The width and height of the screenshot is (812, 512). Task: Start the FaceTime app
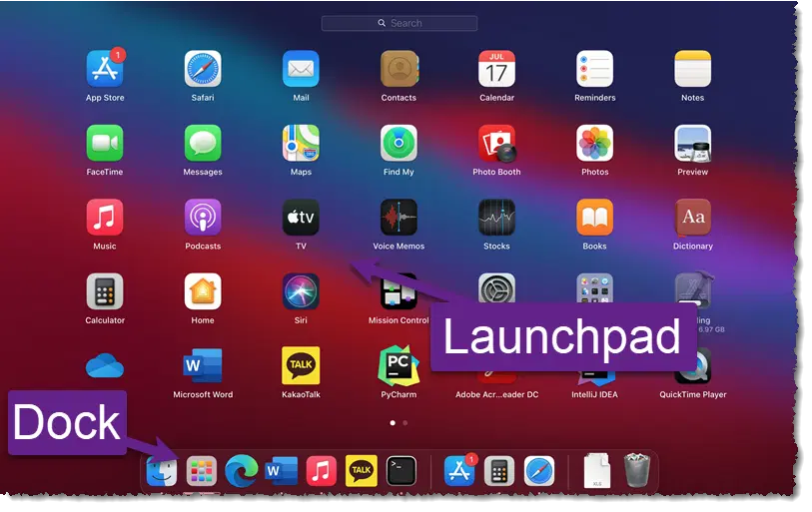105,143
